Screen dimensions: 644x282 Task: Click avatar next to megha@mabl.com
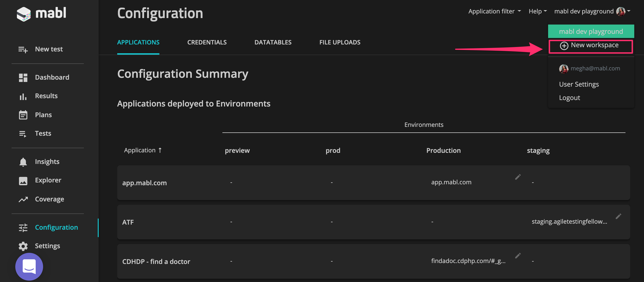563,69
